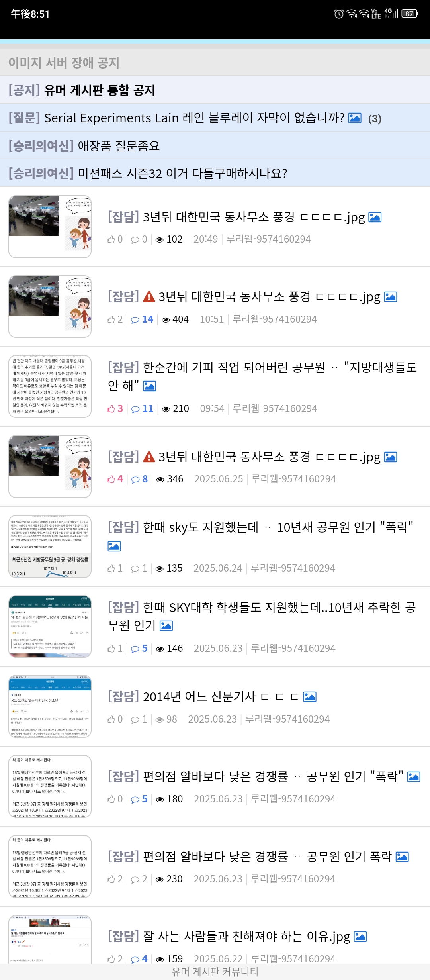The image size is (430, 980).
Task: Click 유머 게시판 커뮤니티 footer label
Action: tap(215, 972)
